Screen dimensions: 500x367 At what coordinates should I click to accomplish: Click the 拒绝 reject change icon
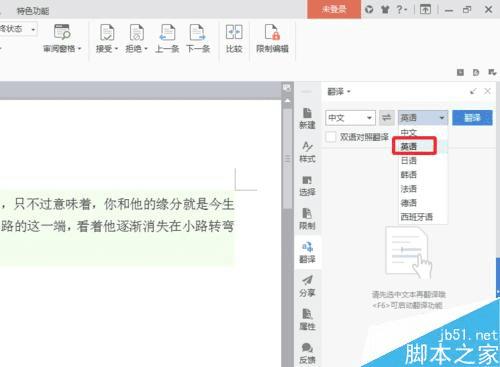(x=137, y=32)
